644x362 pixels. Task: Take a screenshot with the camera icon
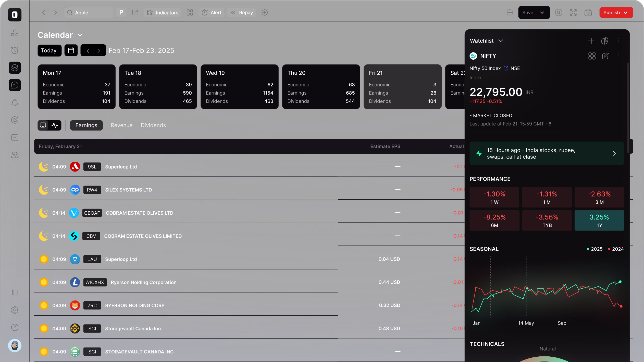[x=588, y=12]
